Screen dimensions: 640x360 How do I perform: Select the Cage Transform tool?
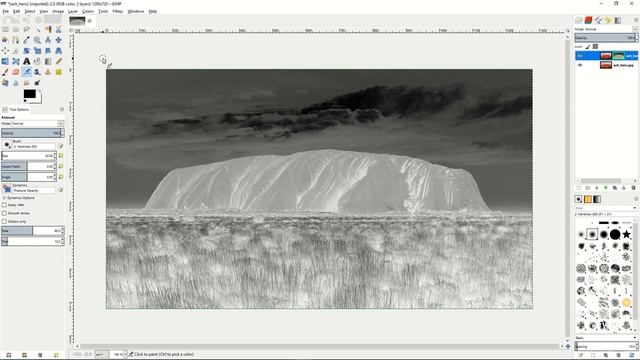[x=16, y=61]
